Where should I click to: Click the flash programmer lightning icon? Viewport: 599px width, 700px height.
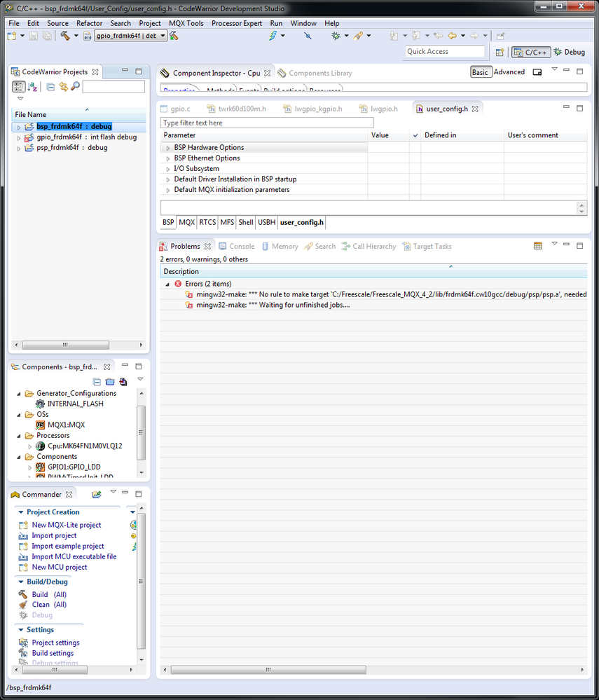point(273,36)
